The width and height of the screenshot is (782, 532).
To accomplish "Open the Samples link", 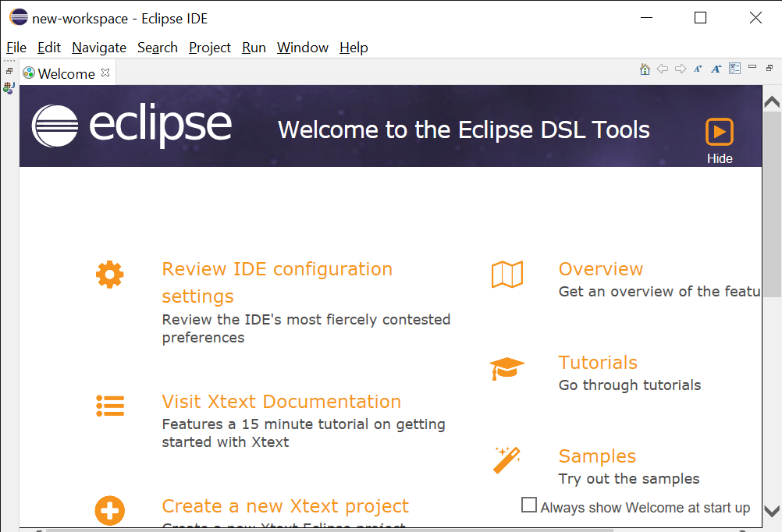I will (x=598, y=456).
